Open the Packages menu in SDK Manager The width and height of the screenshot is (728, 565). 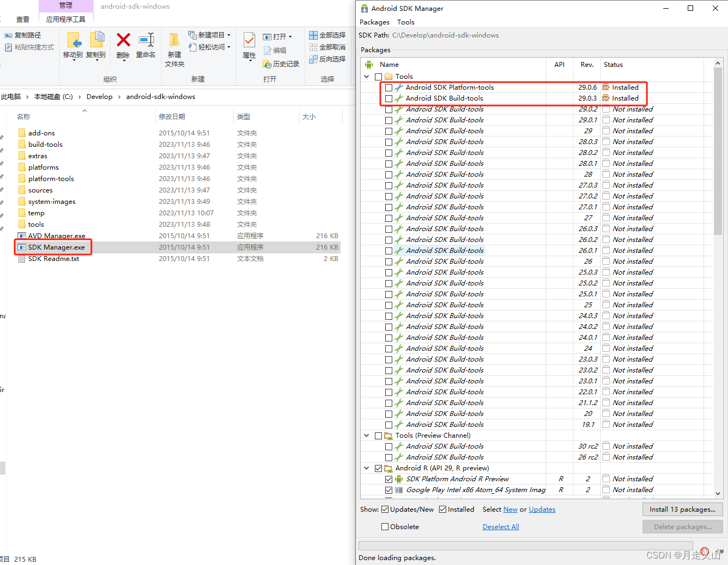tap(374, 22)
